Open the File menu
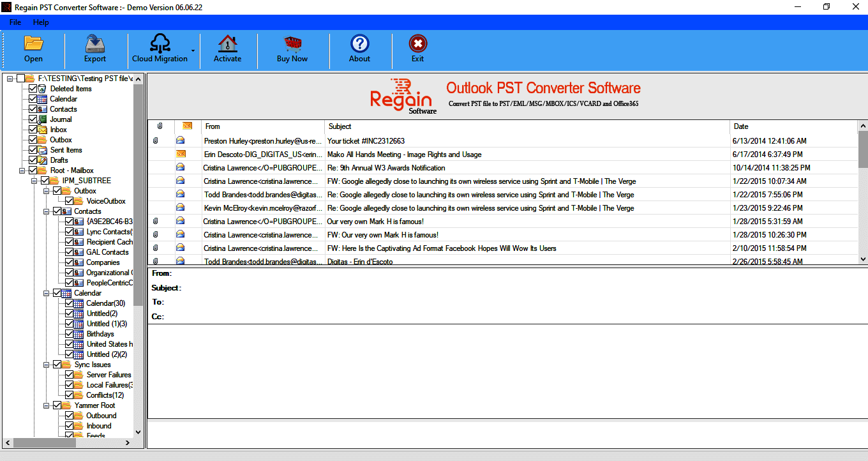This screenshot has height=461, width=868. pyautogui.click(x=15, y=22)
